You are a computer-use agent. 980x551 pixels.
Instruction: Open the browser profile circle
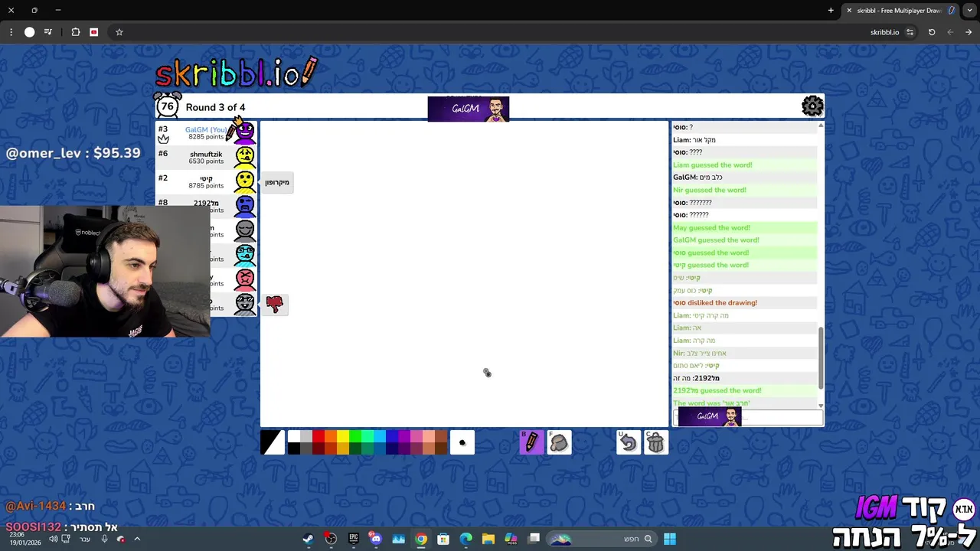pos(30,32)
